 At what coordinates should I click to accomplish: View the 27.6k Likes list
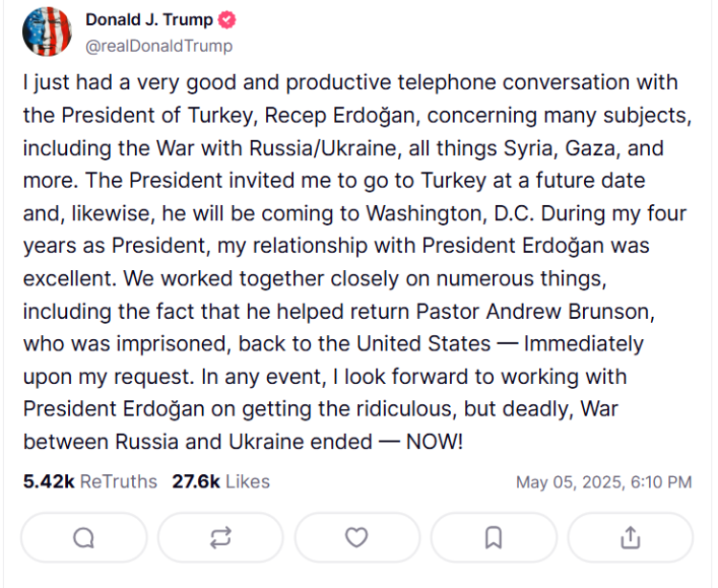coord(220,482)
